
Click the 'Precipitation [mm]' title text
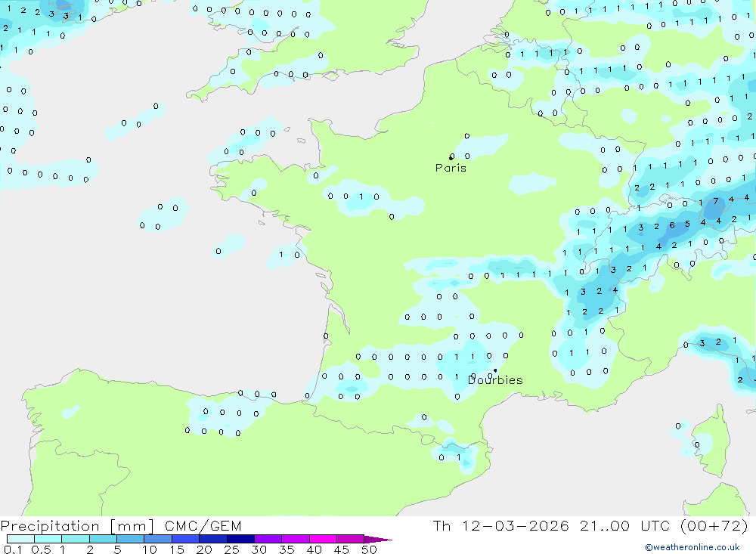pos(77,526)
